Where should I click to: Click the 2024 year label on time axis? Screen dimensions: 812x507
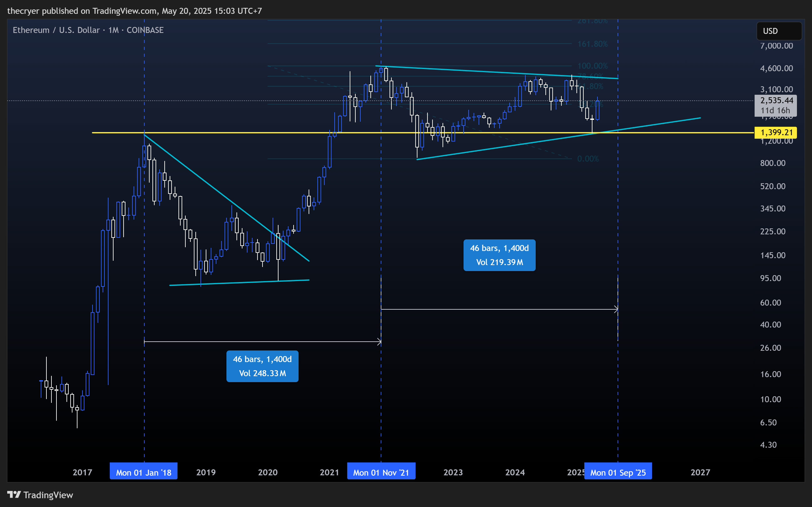[x=515, y=472]
